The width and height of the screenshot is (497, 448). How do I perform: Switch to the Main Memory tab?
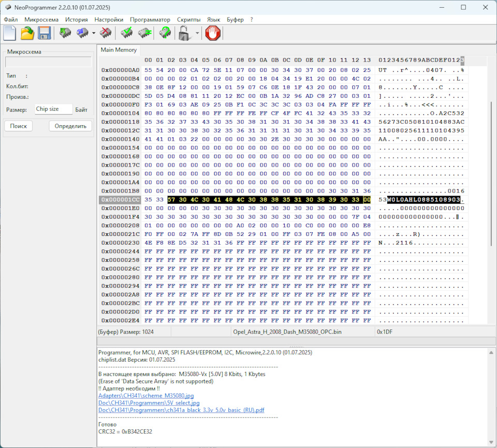point(119,50)
